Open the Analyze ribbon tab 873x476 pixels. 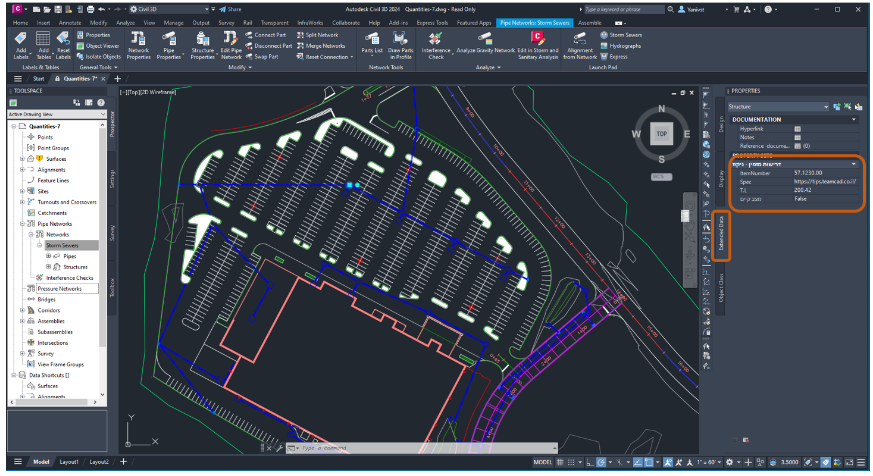(x=125, y=21)
